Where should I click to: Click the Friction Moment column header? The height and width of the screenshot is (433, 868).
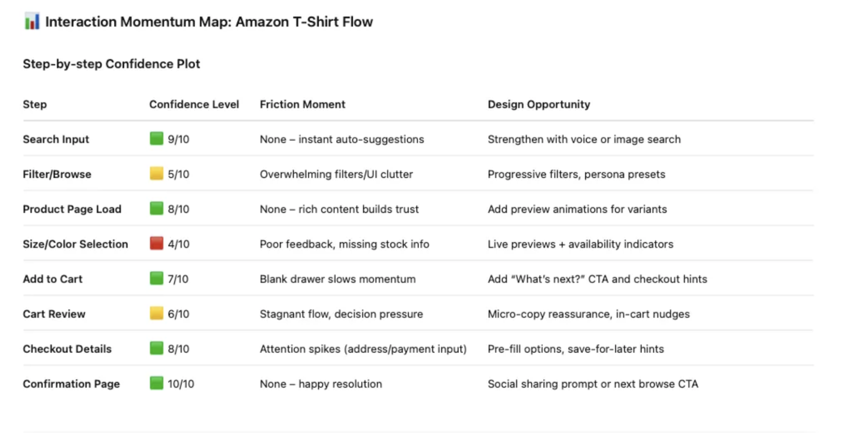(x=302, y=104)
